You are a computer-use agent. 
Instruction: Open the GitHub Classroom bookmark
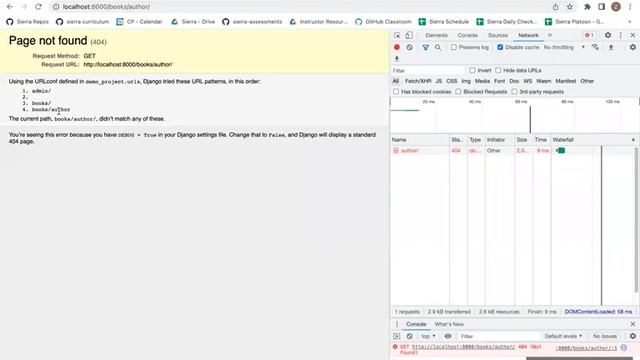tap(383, 22)
